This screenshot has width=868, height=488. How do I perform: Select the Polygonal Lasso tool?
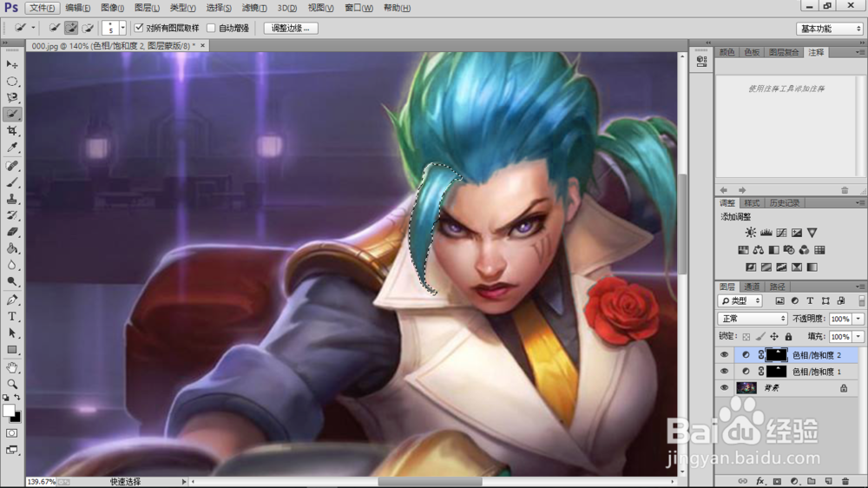click(x=11, y=98)
